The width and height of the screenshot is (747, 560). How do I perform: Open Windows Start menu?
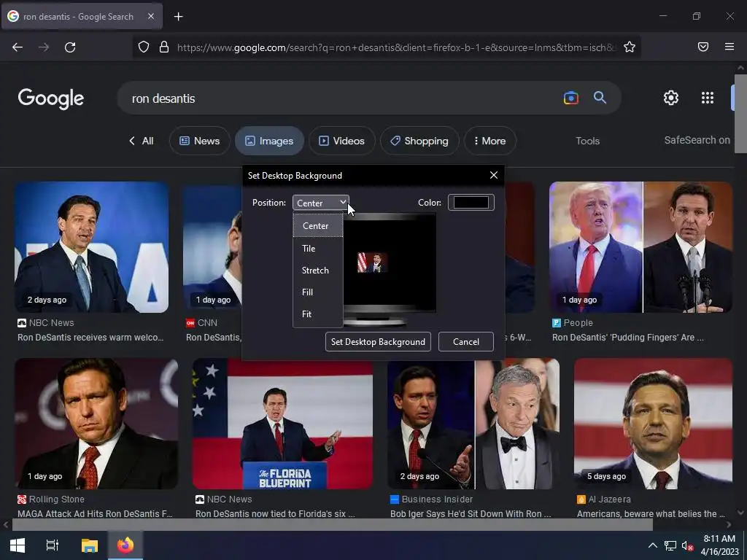18,545
